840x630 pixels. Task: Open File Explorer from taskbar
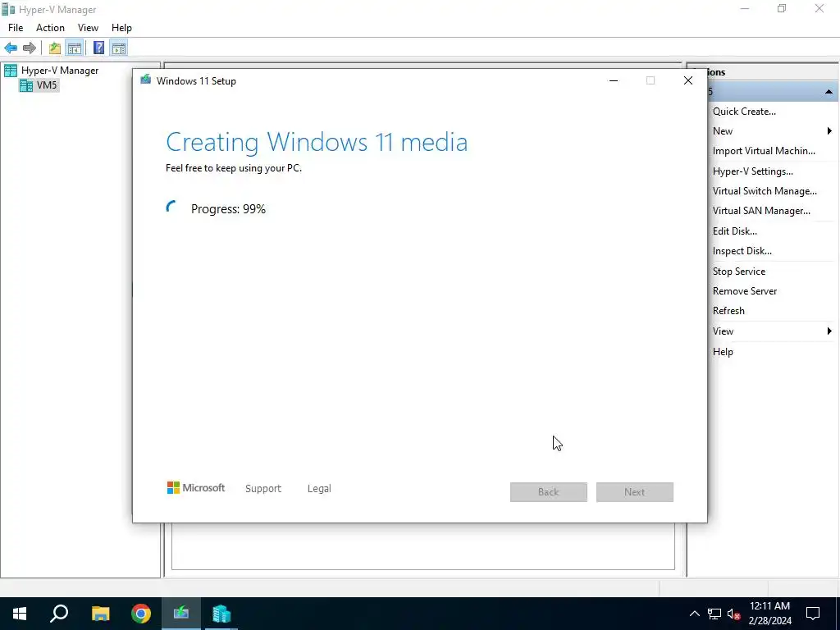[x=100, y=614]
